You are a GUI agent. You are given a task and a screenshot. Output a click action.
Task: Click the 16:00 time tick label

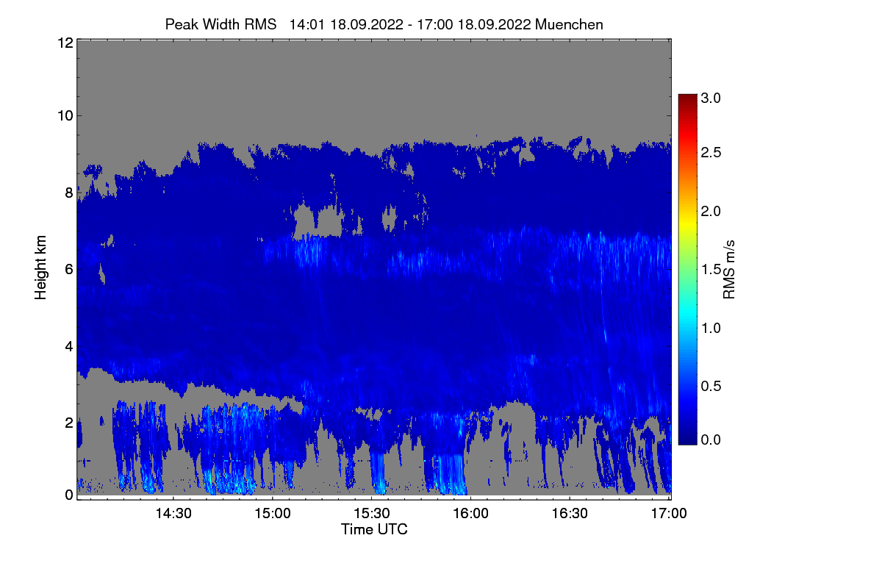point(471,513)
